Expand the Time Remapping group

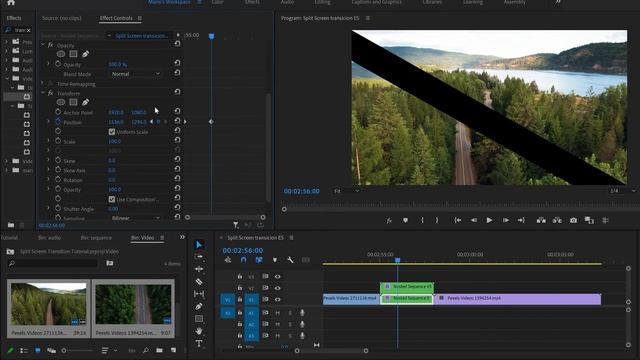coord(43,83)
